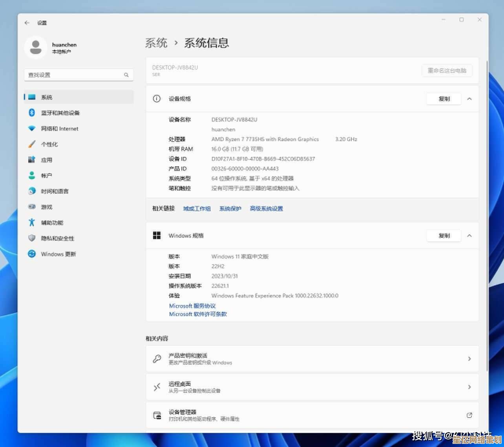This screenshot has height=447, width=504.
Task: Click the vertical scrollbar of settings page
Action: [488, 216]
